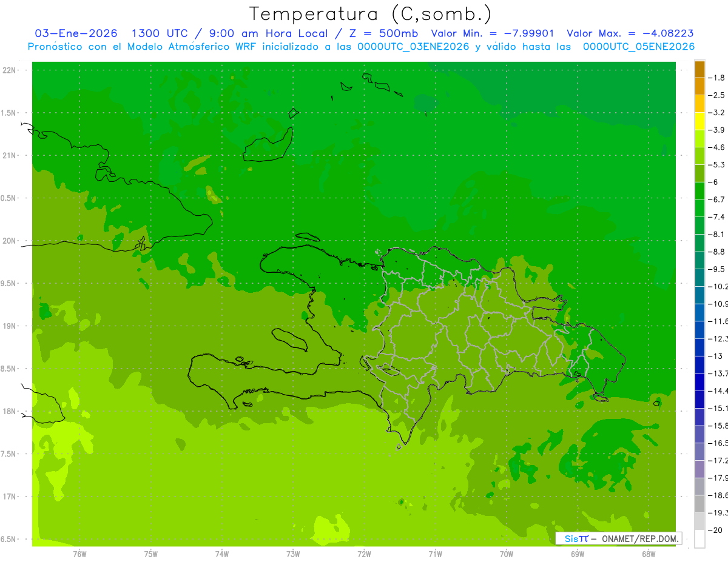This screenshot has width=728, height=562.
Task: Click the "76W" longitude label
Action: click(79, 554)
